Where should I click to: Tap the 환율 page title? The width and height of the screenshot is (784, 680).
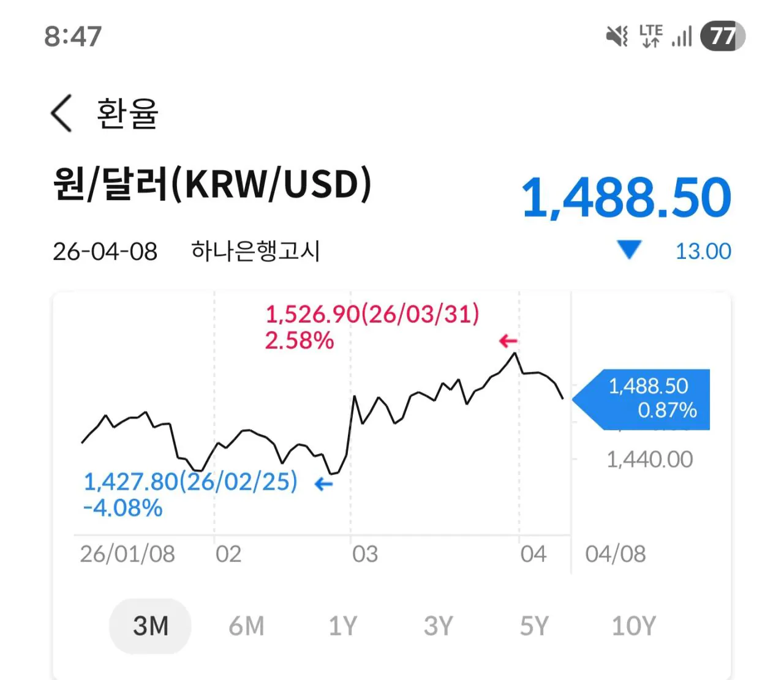[127, 114]
